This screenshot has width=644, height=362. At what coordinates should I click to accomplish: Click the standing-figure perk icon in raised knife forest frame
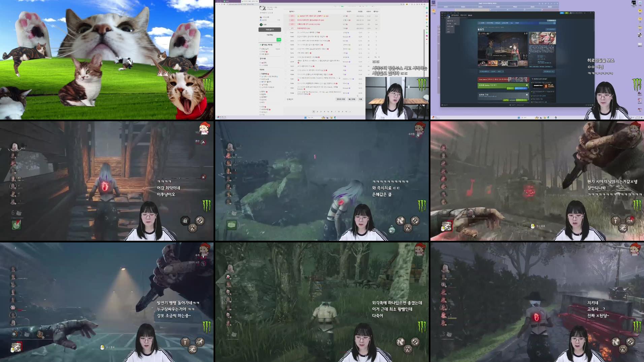click(x=615, y=221)
